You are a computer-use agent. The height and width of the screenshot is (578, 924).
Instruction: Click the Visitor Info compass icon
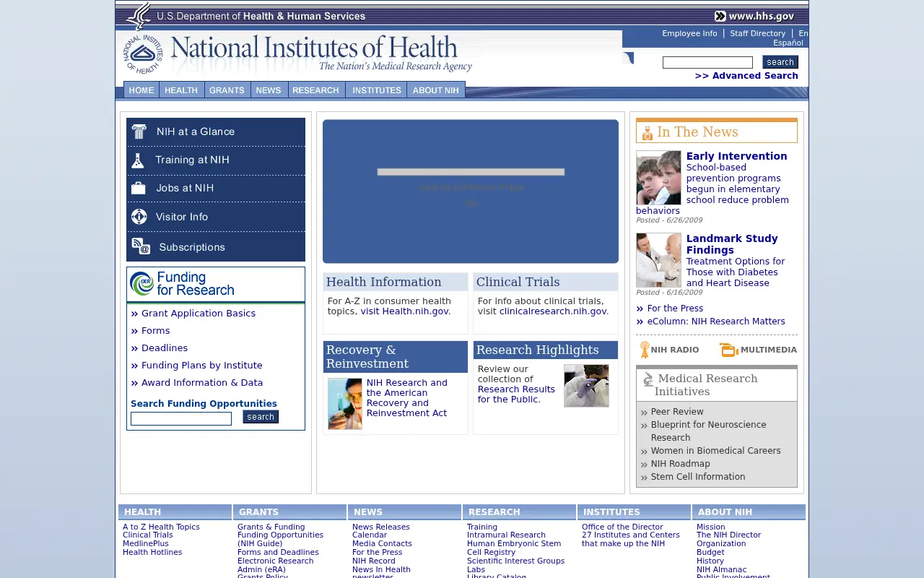pyautogui.click(x=139, y=217)
